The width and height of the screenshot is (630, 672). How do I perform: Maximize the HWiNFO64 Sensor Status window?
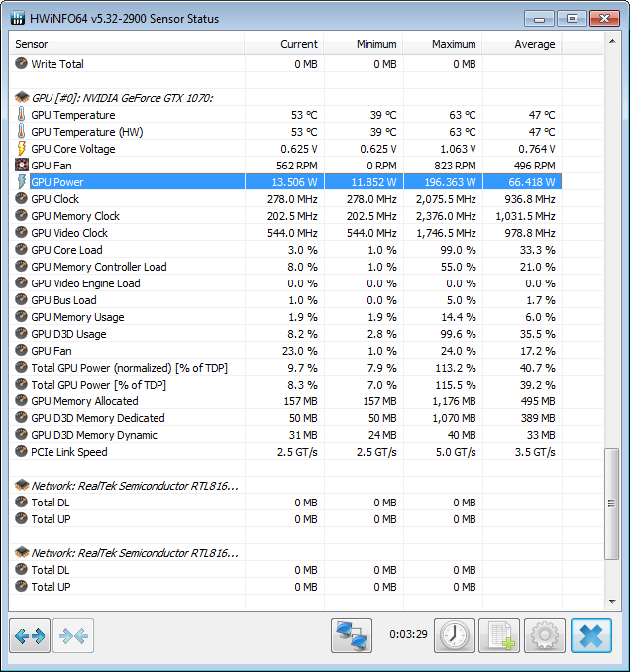click(x=572, y=19)
